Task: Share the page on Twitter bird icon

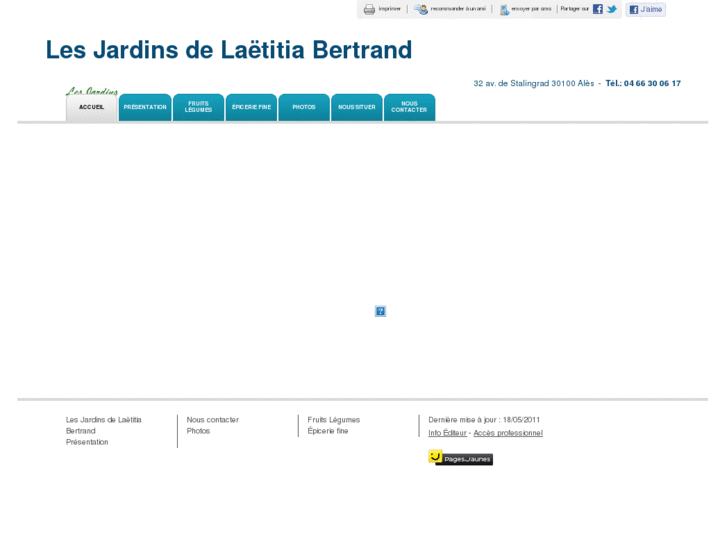Action: pos(612,9)
